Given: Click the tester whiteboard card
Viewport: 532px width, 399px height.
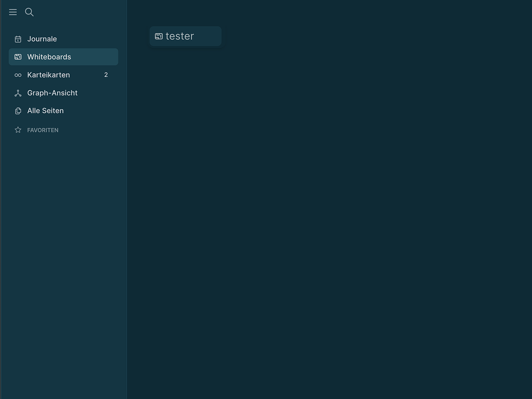Looking at the screenshot, I should (x=185, y=36).
